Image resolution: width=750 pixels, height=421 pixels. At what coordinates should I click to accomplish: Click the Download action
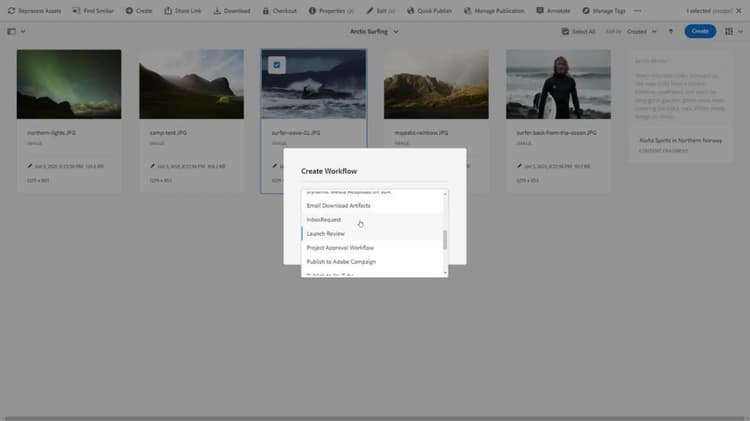point(232,11)
